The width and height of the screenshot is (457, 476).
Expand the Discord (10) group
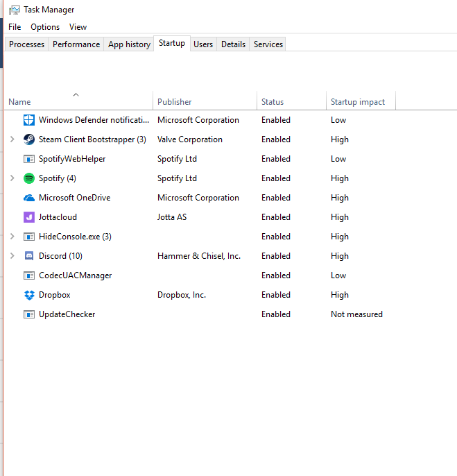pos(12,256)
